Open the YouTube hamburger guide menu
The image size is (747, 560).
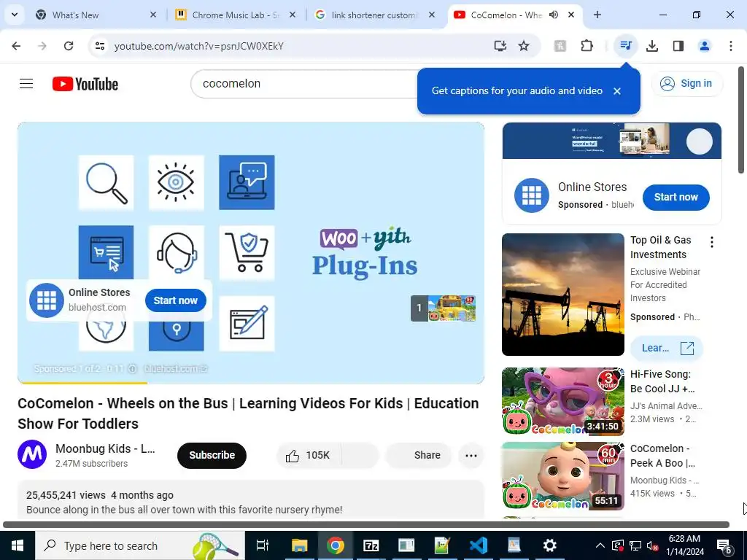pos(26,84)
